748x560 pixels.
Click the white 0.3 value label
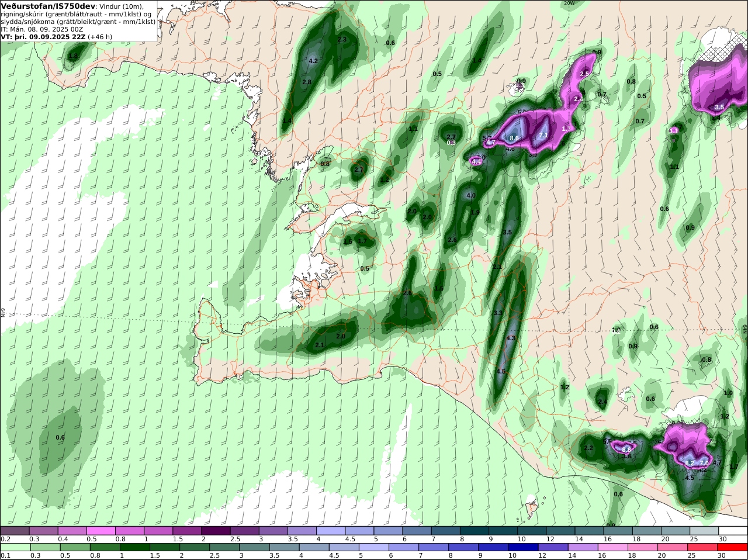(451, 143)
